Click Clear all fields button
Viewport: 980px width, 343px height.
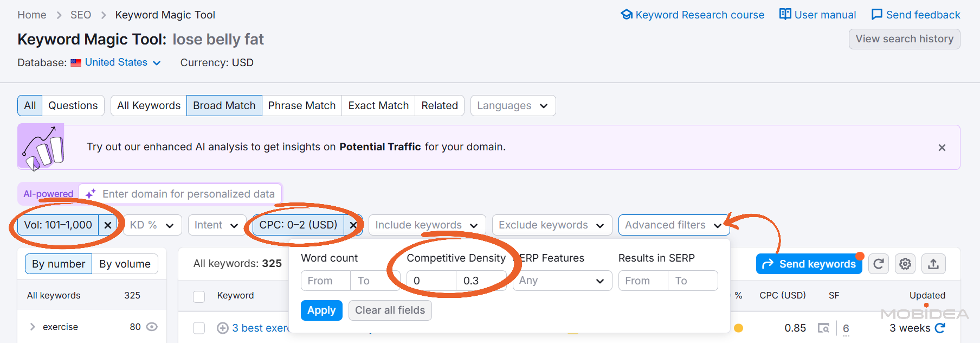[x=390, y=310]
